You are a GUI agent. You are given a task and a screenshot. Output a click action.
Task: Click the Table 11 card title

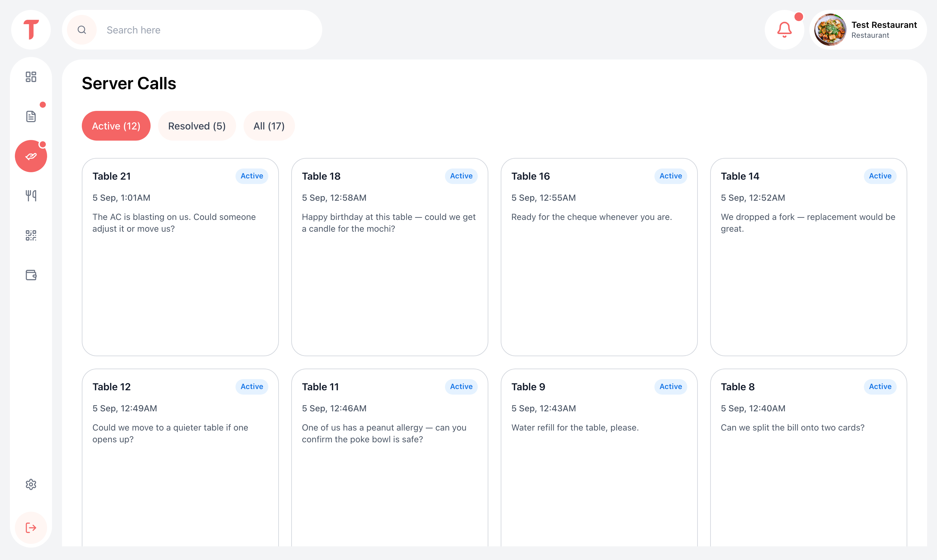point(320,387)
